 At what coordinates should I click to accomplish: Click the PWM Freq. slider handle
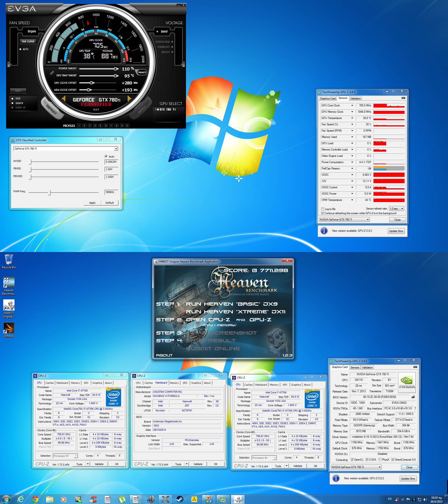point(49,192)
